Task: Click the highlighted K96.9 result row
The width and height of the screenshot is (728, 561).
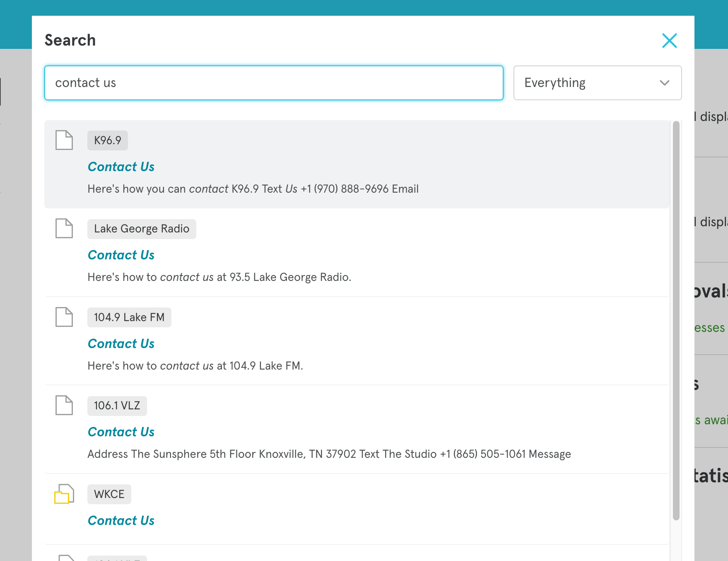Action: pos(357,164)
